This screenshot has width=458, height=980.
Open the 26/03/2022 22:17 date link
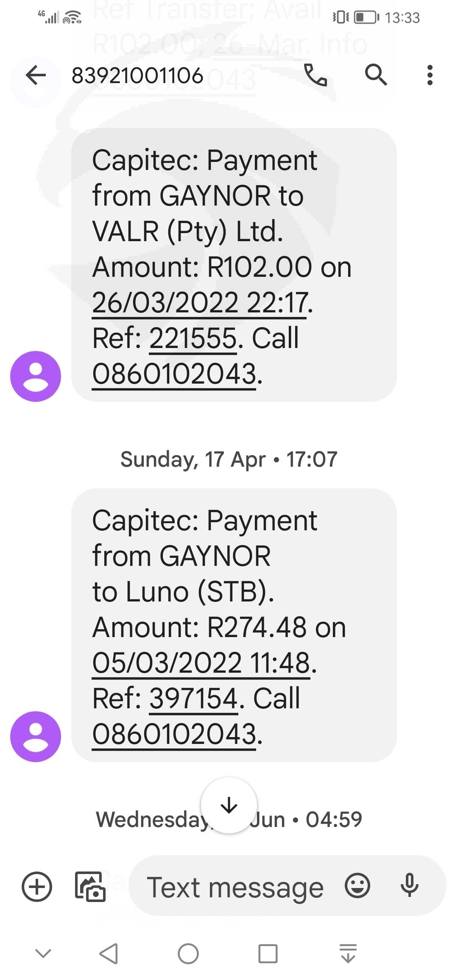pos(200,303)
